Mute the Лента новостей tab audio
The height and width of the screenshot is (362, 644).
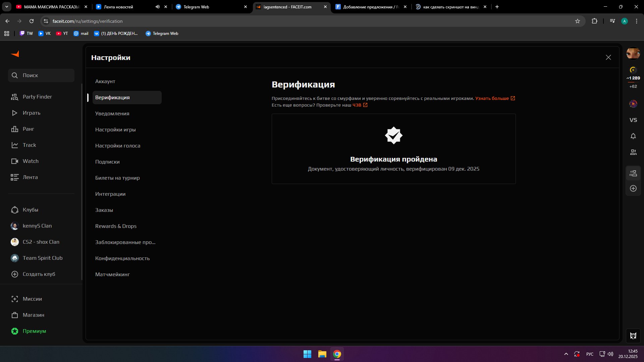[157, 7]
